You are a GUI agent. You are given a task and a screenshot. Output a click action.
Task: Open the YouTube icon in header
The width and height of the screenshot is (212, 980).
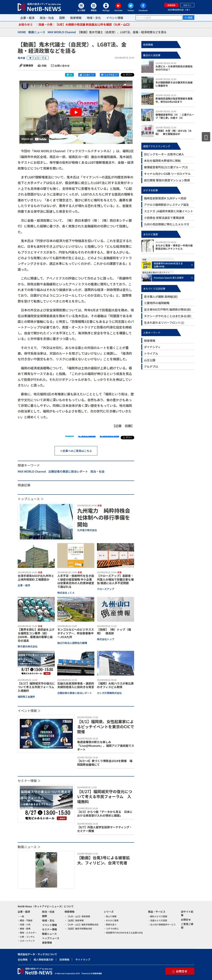(x=118, y=7)
